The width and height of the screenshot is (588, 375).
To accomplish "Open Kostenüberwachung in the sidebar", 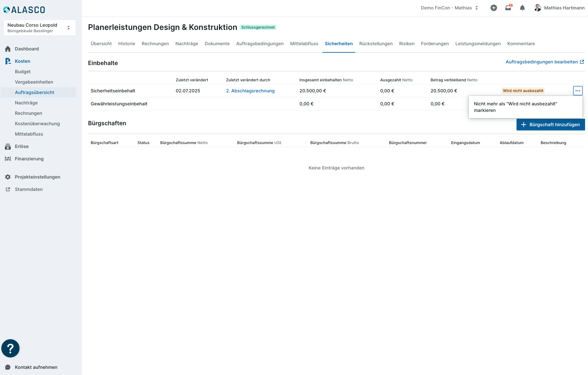I will [x=37, y=124].
